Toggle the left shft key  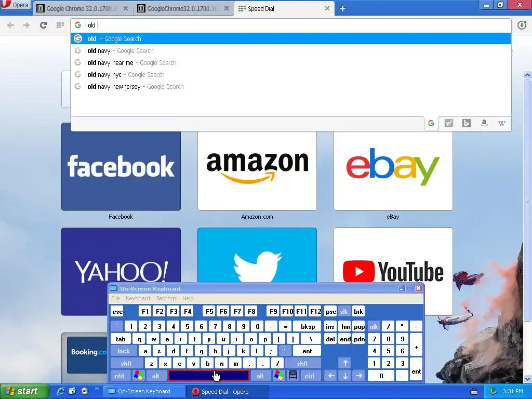point(126,363)
